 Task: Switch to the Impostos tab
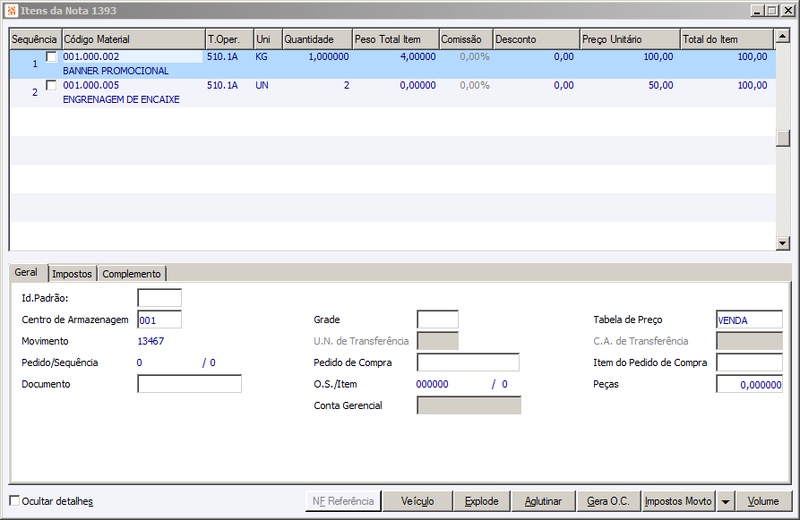tap(72, 274)
